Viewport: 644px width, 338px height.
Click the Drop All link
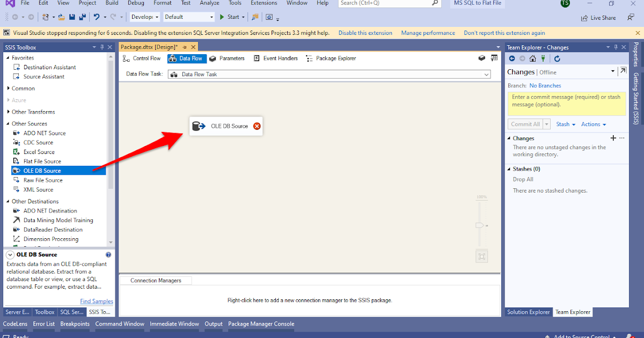[523, 180]
